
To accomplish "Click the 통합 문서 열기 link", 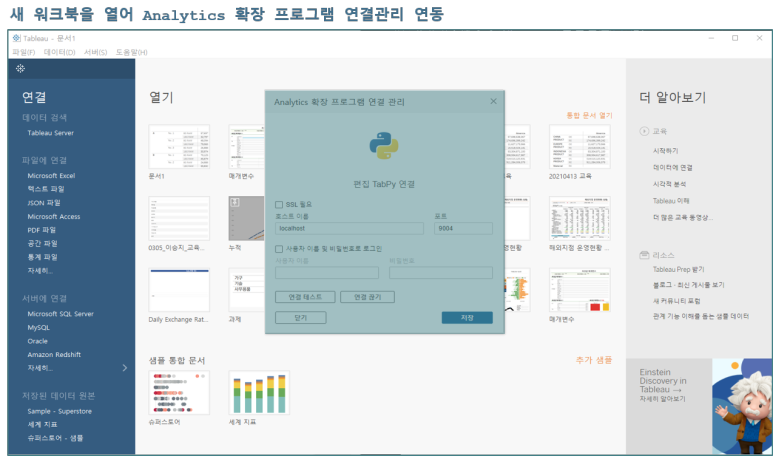I will 589,115.
